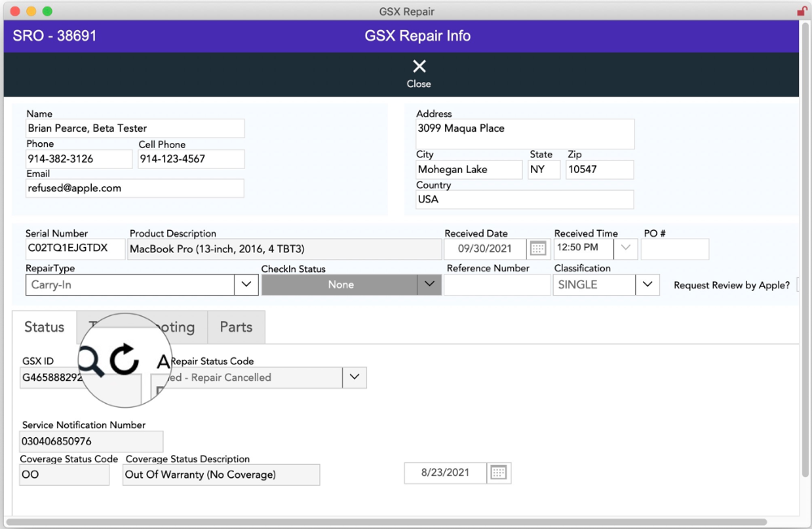
Task: Switch to the Parts tab
Action: pos(236,327)
